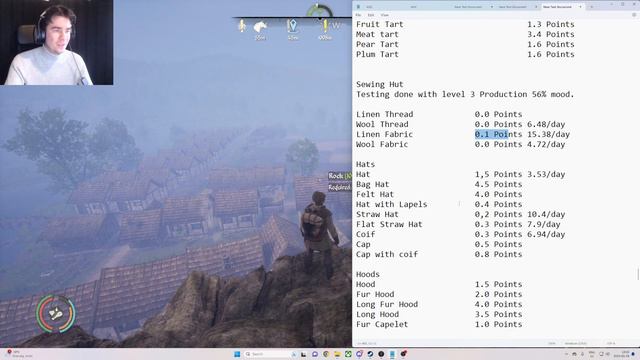640x360 pixels.
Task: Open File Explorer from taskbar
Action: (338, 354)
